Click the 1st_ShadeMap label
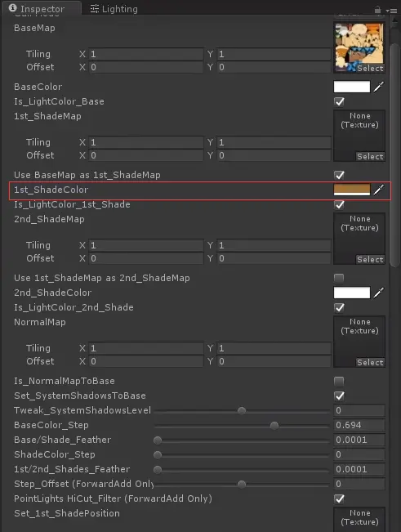Image resolution: width=401 pixels, height=532 pixels. tap(47, 116)
